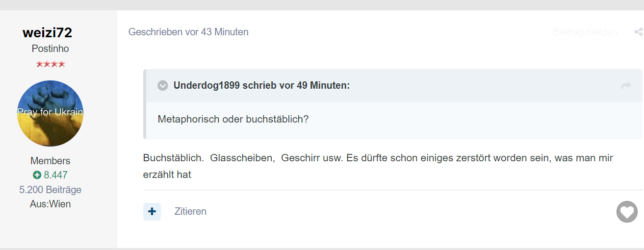Like the post with heart icon
This screenshot has height=250, width=644.
pyautogui.click(x=627, y=212)
